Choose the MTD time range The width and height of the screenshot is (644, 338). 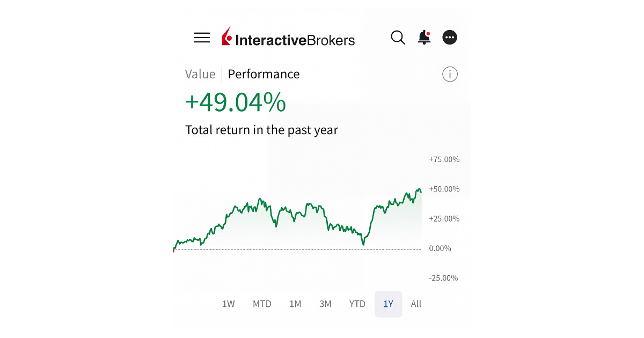262,304
